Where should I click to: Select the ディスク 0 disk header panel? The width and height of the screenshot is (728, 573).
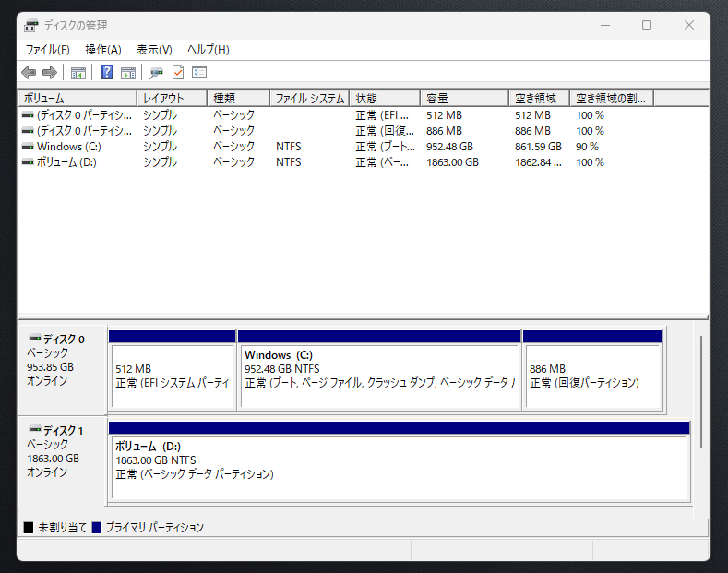tap(63, 370)
